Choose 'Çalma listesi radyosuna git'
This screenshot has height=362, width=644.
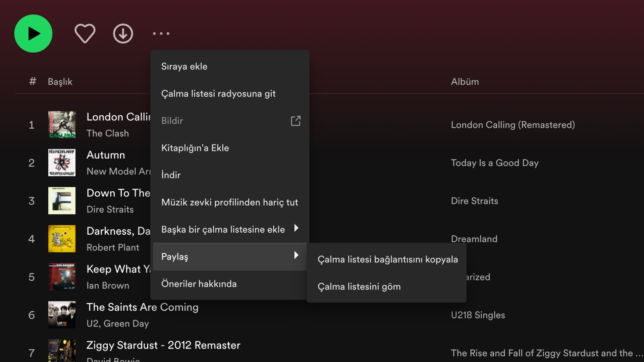click(218, 94)
